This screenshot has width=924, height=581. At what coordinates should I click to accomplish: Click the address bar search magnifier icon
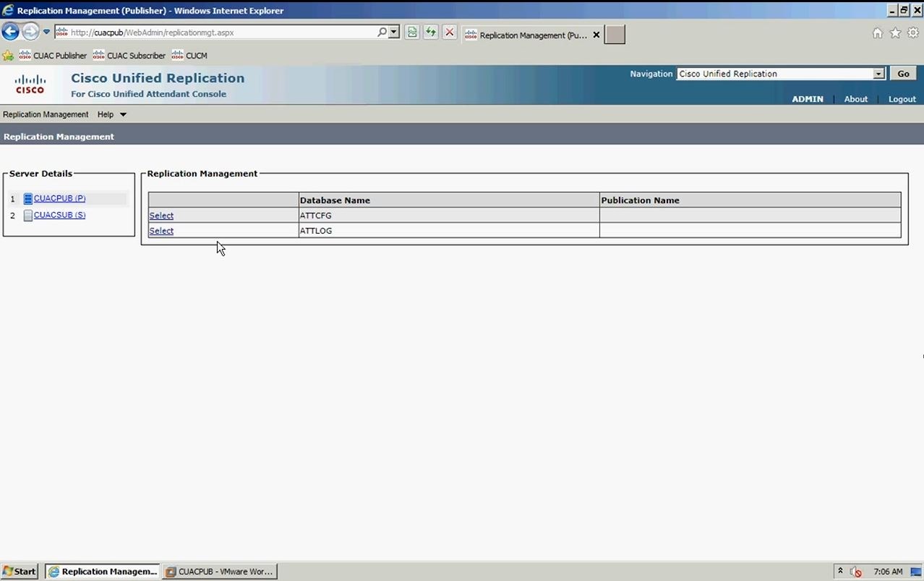click(382, 33)
